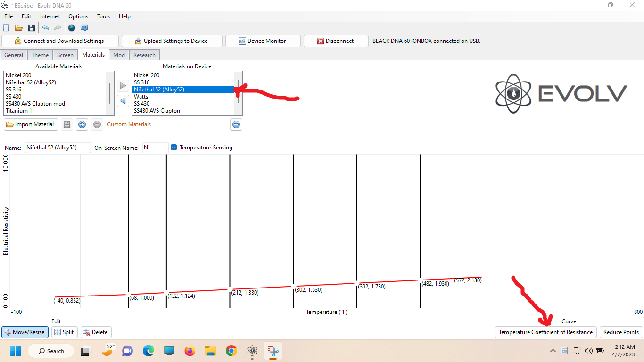Open the chat bubble forum icon

(84, 28)
